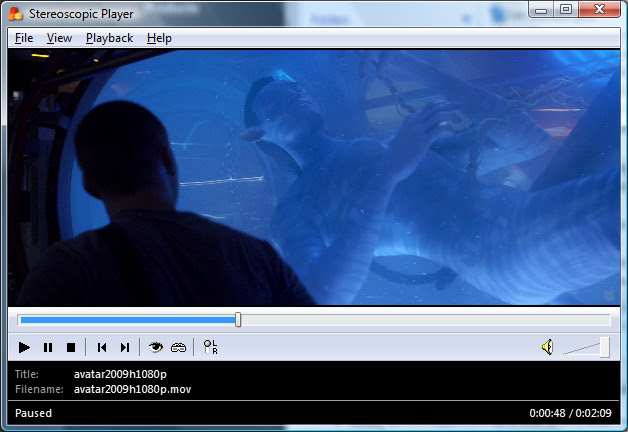The width and height of the screenshot is (628, 432).
Task: Open the View menu
Action: click(59, 38)
